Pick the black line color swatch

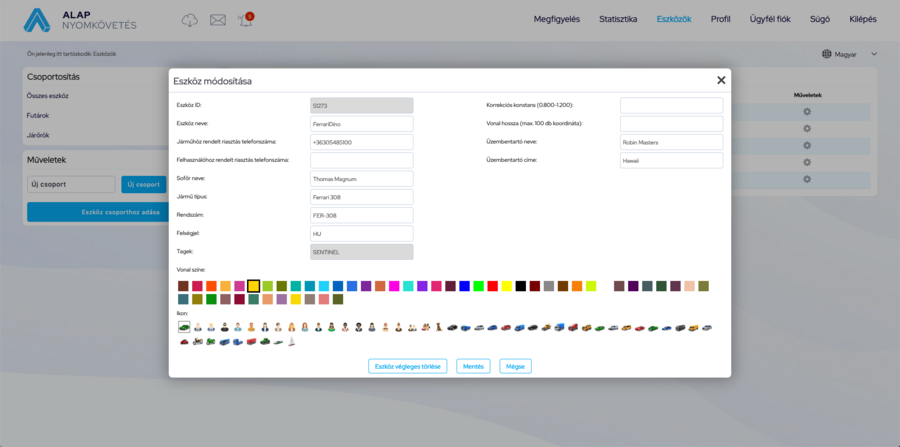(521, 286)
